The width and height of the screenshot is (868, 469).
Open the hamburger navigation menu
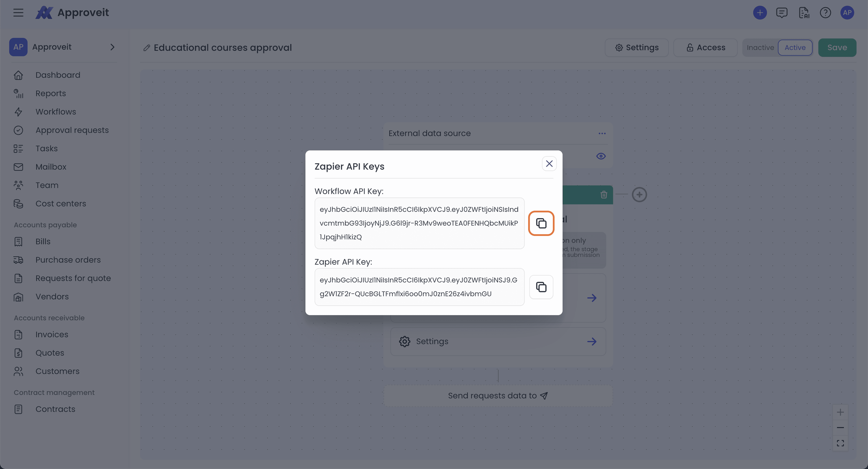pyautogui.click(x=19, y=13)
